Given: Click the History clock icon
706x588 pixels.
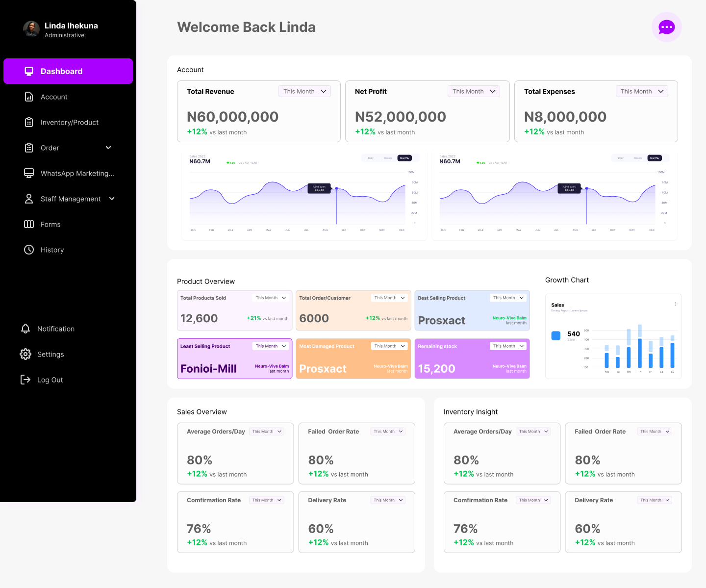Looking at the screenshot, I should pos(29,250).
